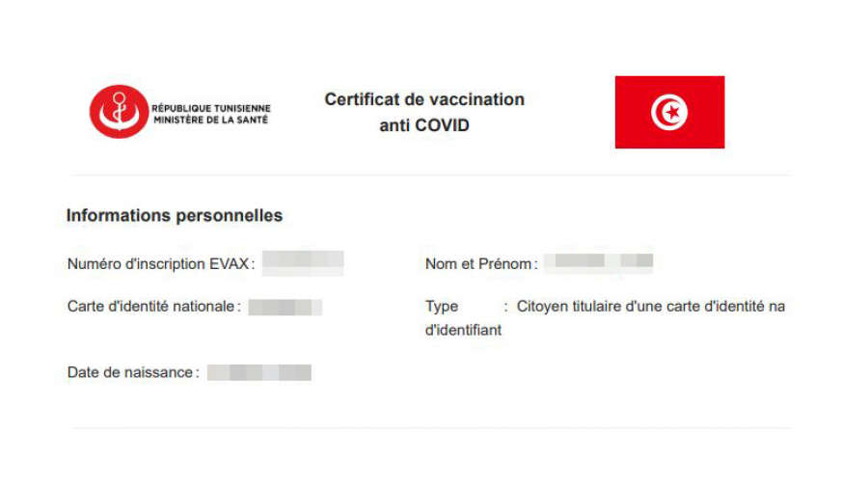Select the blurred name and surname value
Viewport: 868px width, 487px height.
(x=598, y=261)
